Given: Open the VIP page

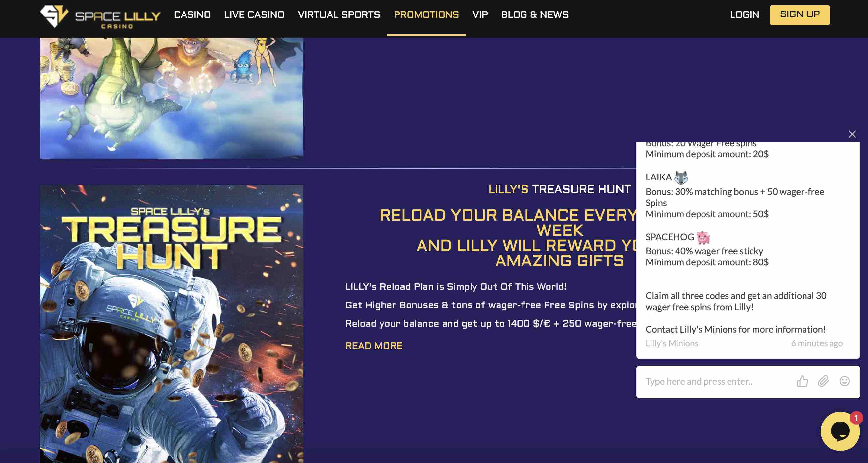Looking at the screenshot, I should tap(480, 15).
